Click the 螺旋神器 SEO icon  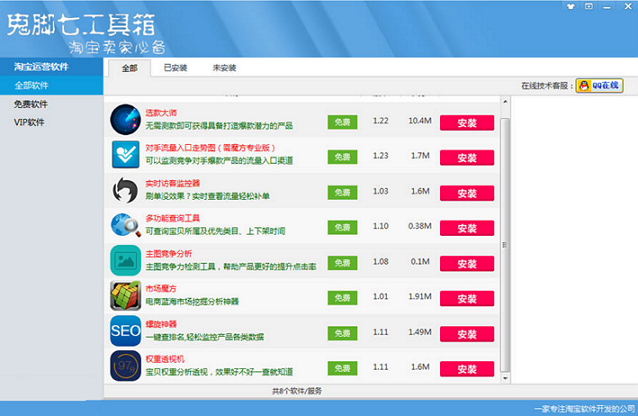click(125, 331)
